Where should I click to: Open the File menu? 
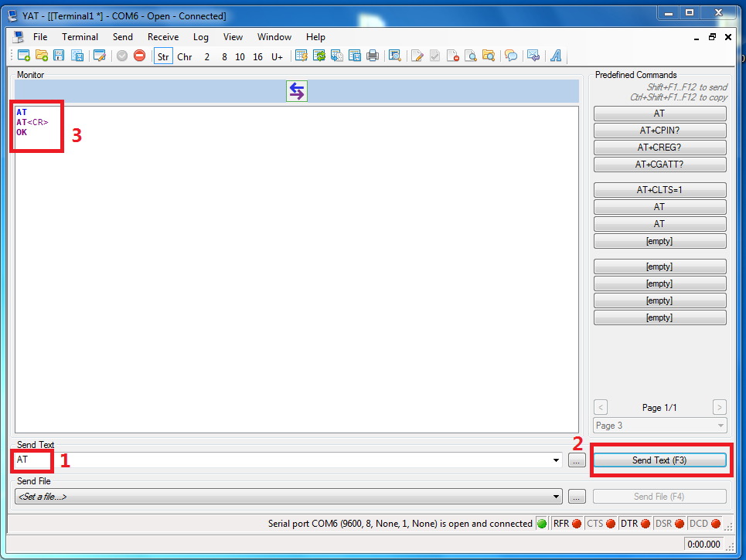click(40, 36)
